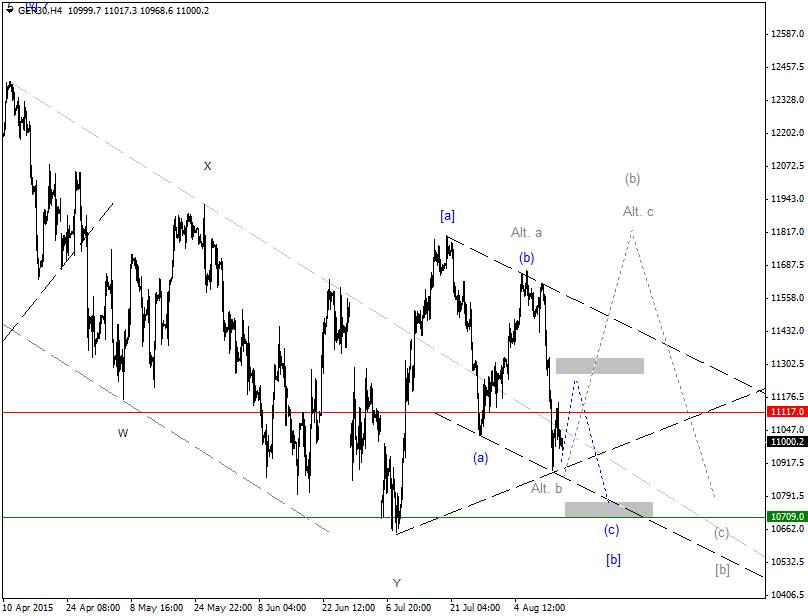Select the upper gray rectangle zone

[x=600, y=366]
